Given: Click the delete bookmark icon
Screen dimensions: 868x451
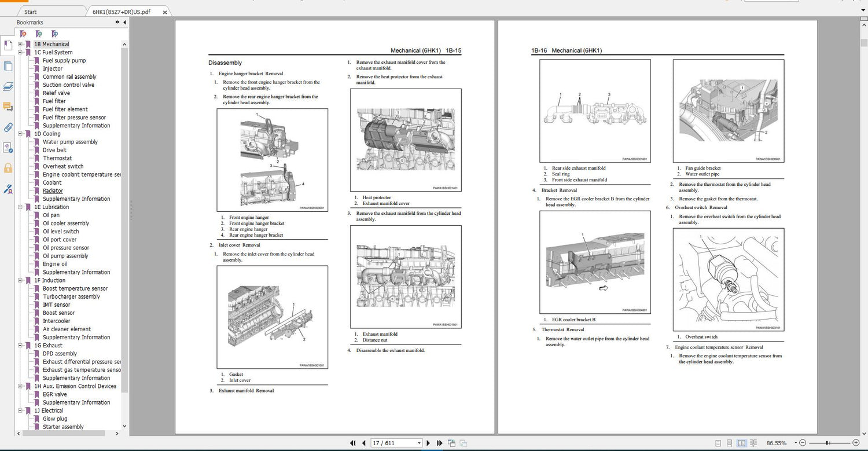Looking at the screenshot, I should 23,34.
